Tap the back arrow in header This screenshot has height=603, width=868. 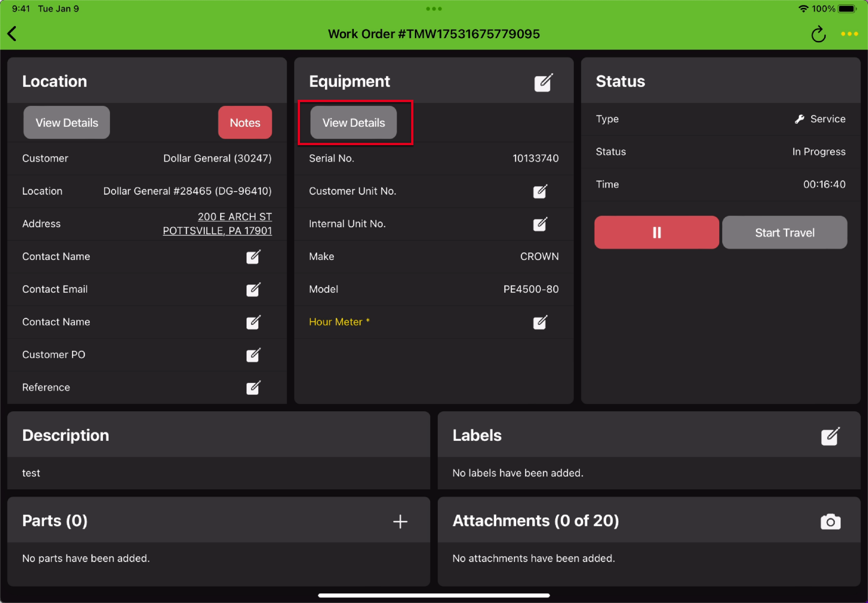[x=12, y=34]
